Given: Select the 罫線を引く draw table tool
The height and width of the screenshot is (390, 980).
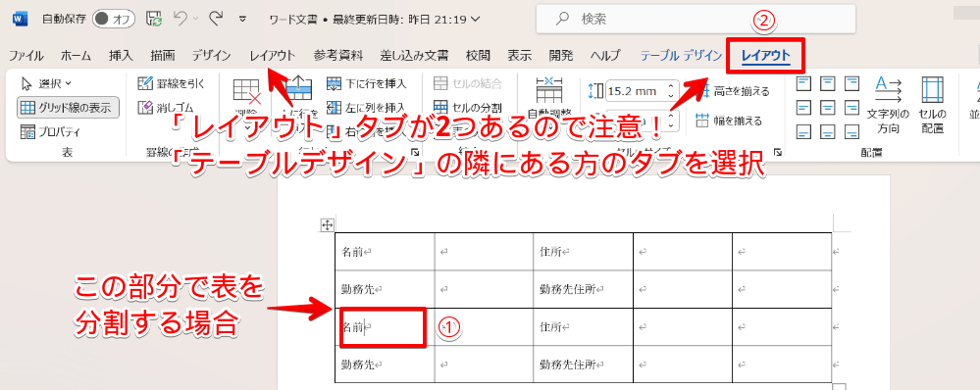Looking at the screenshot, I should point(171,83).
